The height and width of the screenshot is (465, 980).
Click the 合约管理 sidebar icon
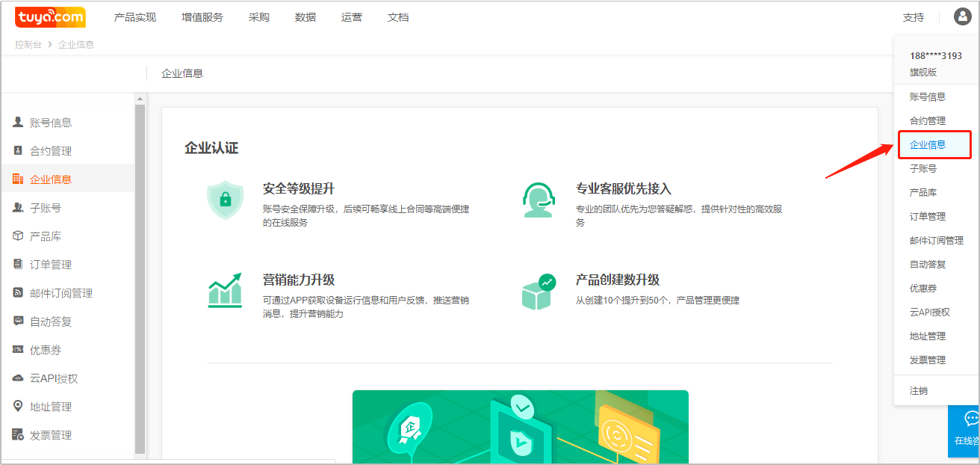coord(18,151)
